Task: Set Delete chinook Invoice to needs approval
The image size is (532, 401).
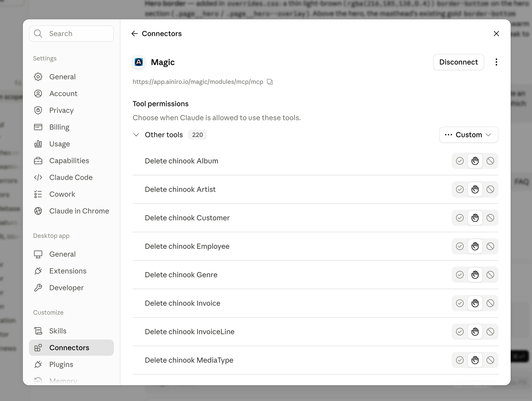Action: point(475,303)
